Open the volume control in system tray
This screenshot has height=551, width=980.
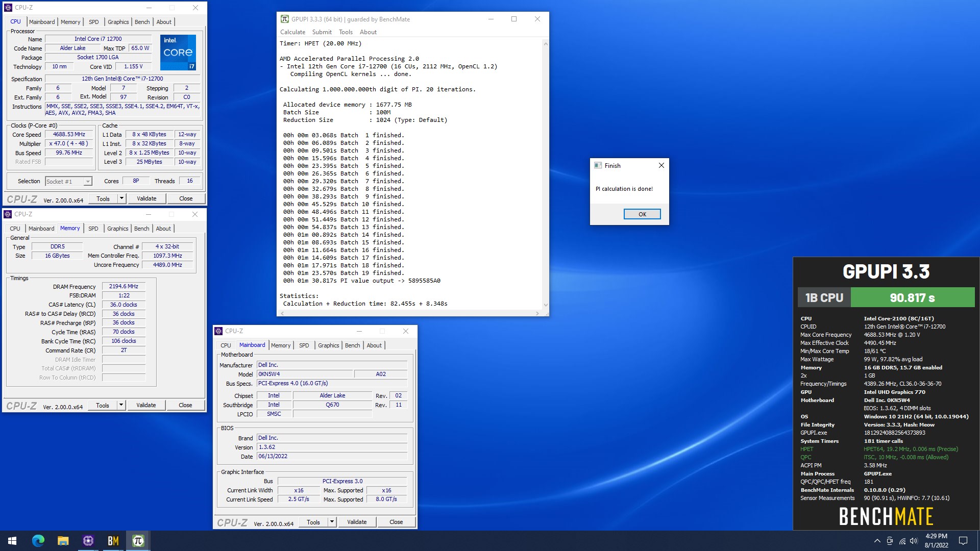pos(914,541)
